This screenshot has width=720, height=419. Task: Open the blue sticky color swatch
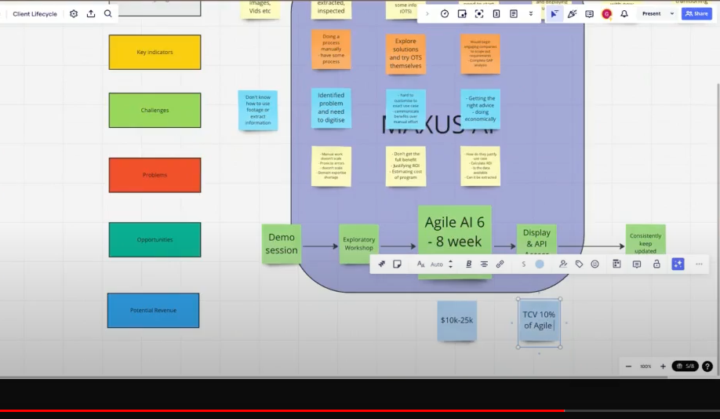(x=540, y=264)
